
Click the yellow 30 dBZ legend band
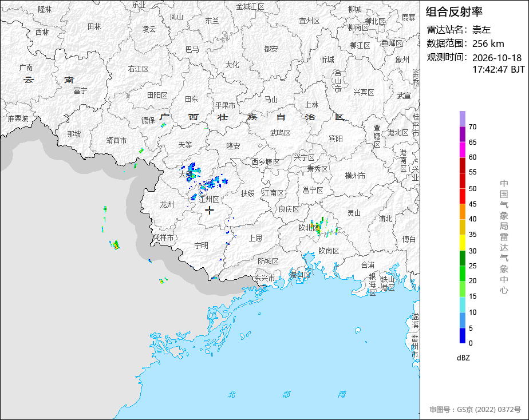tap(463, 243)
